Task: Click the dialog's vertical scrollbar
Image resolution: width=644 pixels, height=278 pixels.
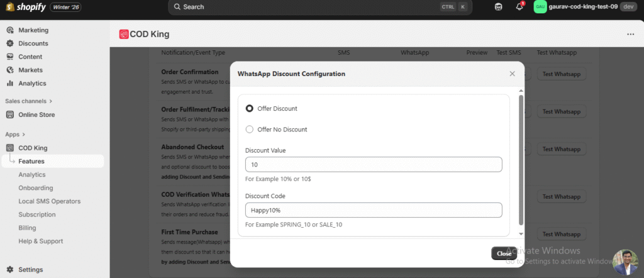Action: click(x=520, y=157)
